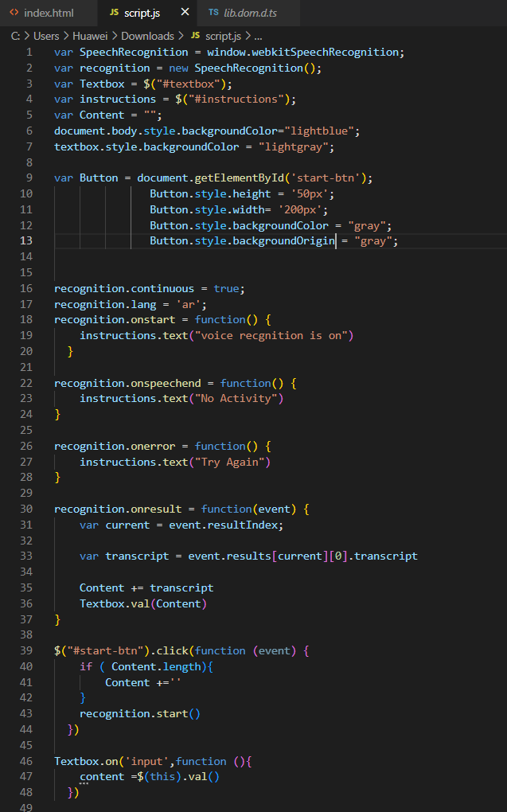Click '"#instructions"' string on line 4

236,99
